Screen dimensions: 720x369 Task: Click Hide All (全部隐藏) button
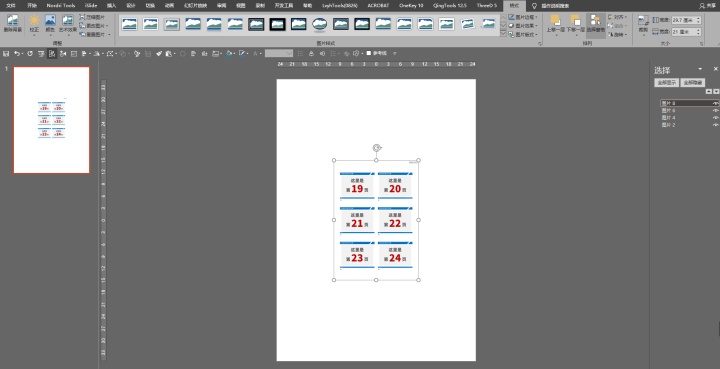692,83
